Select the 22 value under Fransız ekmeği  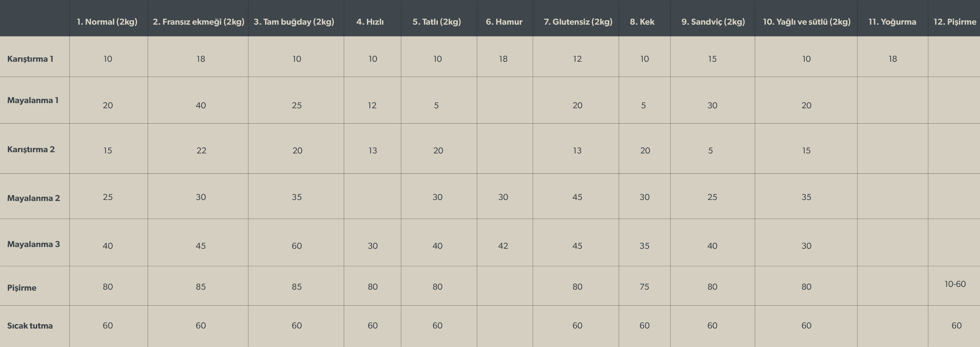[201, 150]
